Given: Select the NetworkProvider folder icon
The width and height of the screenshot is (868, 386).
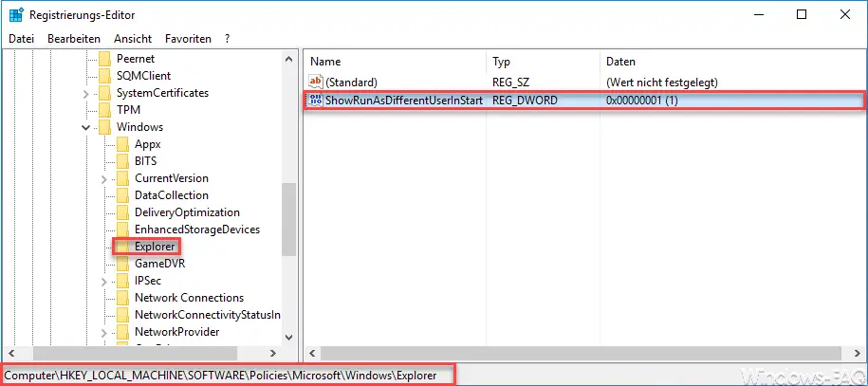Looking at the screenshot, I should pyautogui.click(x=123, y=332).
